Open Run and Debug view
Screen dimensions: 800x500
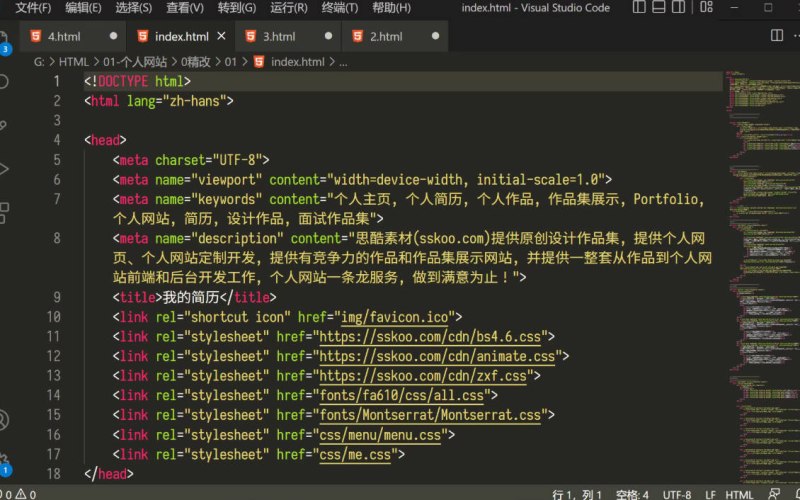[4, 168]
